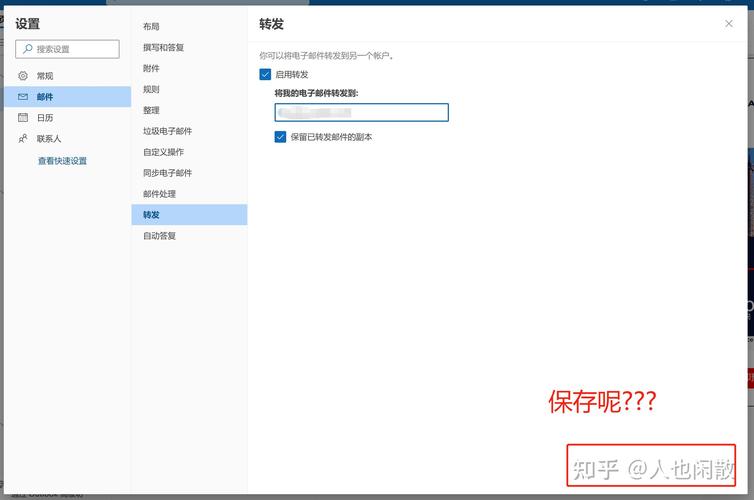Open the 联系人 settings category

(x=67, y=138)
